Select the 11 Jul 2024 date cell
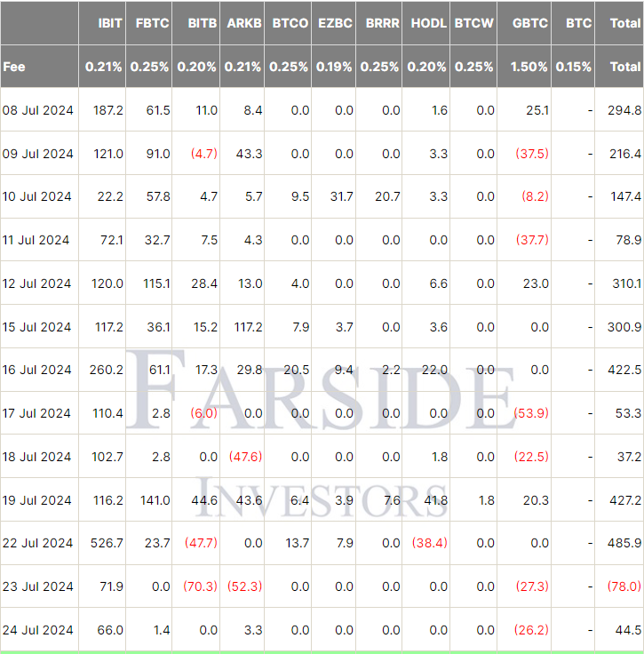The image size is (644, 654). pos(36,240)
